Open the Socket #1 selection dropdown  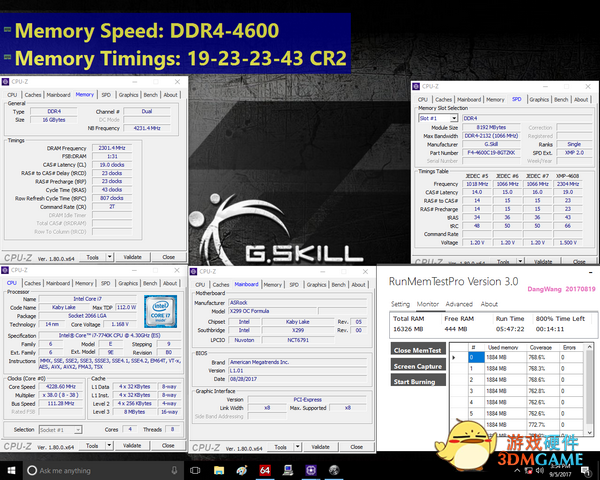78,430
